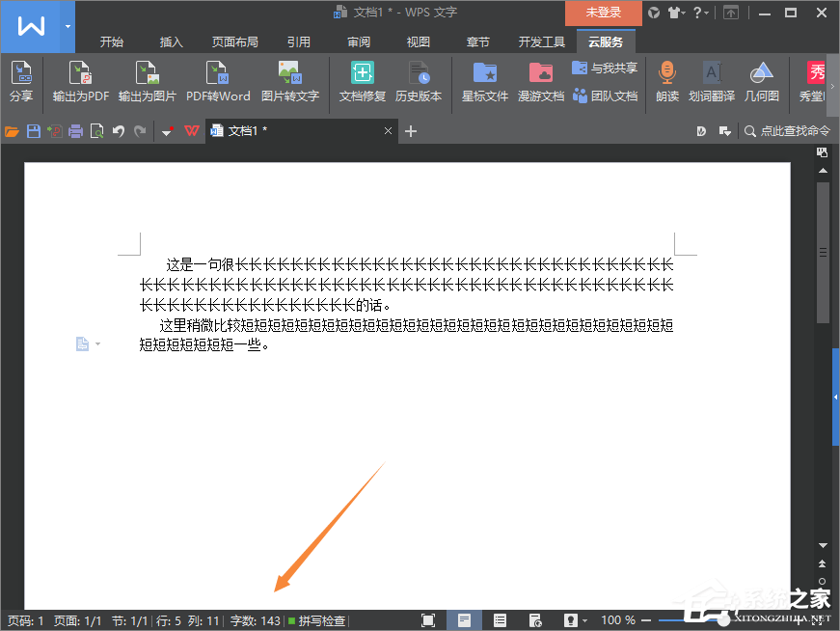Click the 与我共享 button
This screenshot has height=631, width=840.
pyautogui.click(x=605, y=69)
